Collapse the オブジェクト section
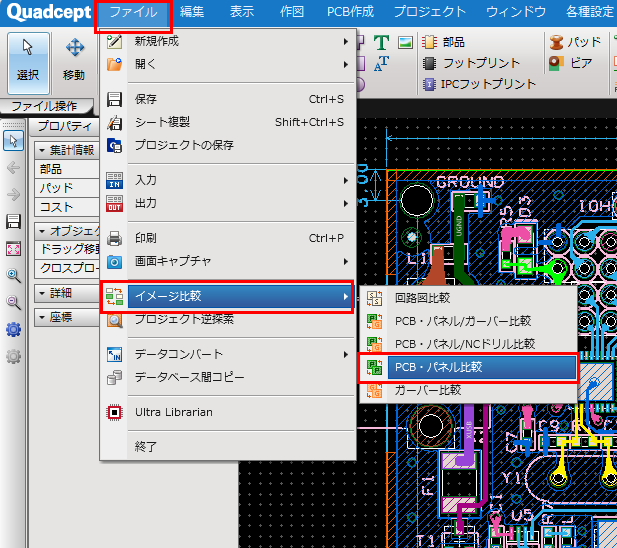617x548 pixels. point(42,231)
